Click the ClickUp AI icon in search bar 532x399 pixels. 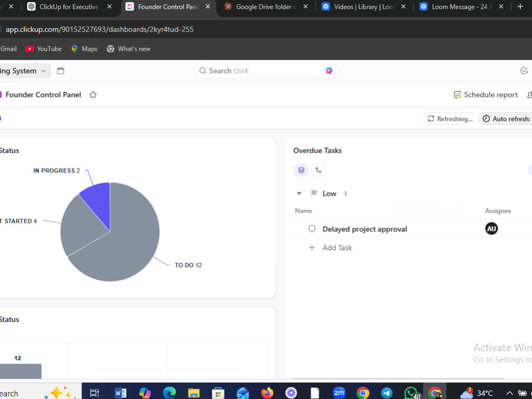coord(328,71)
